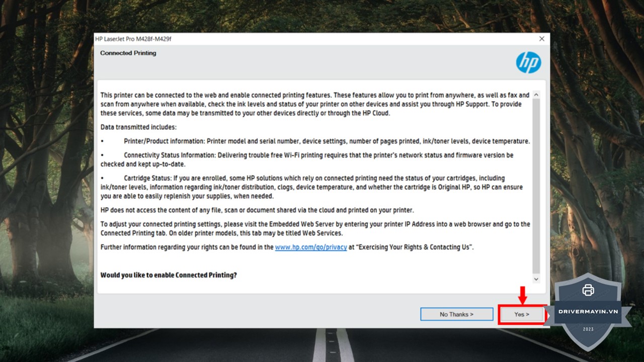Screen dimensions: 644x362
Task: Click the 'Would you like to enable' question
Action: click(169, 275)
